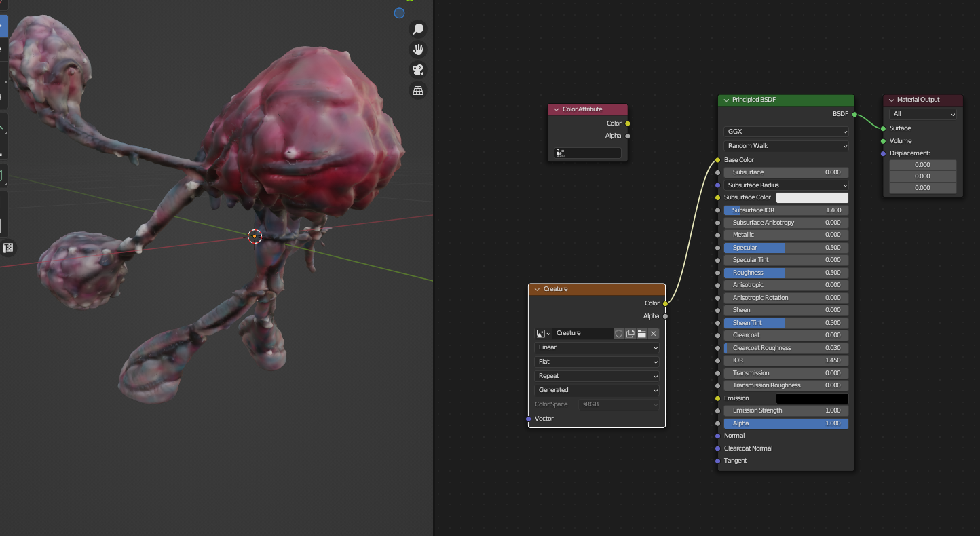Click the Sheen Tint slider
Viewport: 980px width, 536px height.
pyautogui.click(x=786, y=323)
